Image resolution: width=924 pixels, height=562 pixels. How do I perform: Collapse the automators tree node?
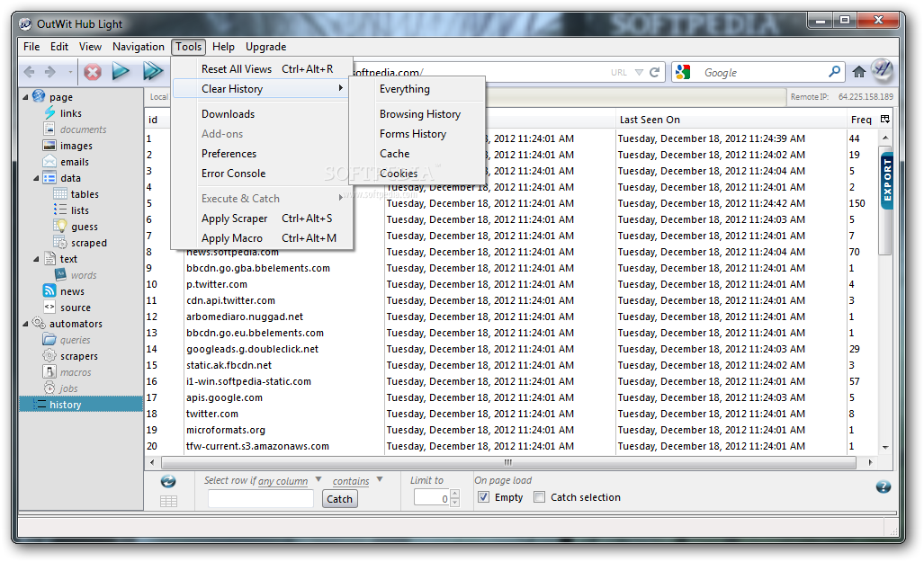click(25, 324)
